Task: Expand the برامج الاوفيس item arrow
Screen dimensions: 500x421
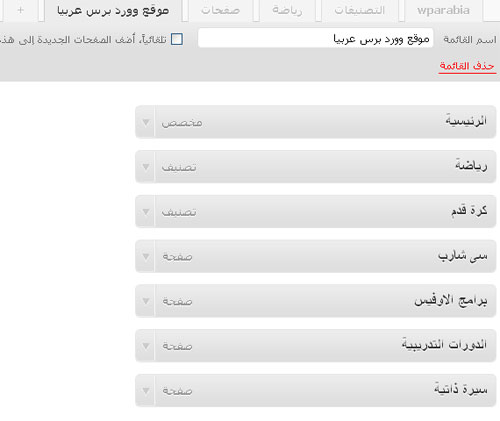Action: point(146,301)
